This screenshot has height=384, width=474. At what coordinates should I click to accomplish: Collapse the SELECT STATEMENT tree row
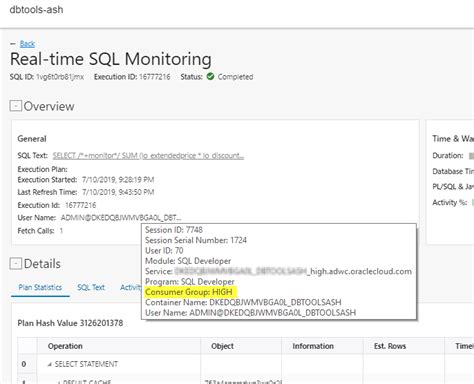pyautogui.click(x=50, y=365)
